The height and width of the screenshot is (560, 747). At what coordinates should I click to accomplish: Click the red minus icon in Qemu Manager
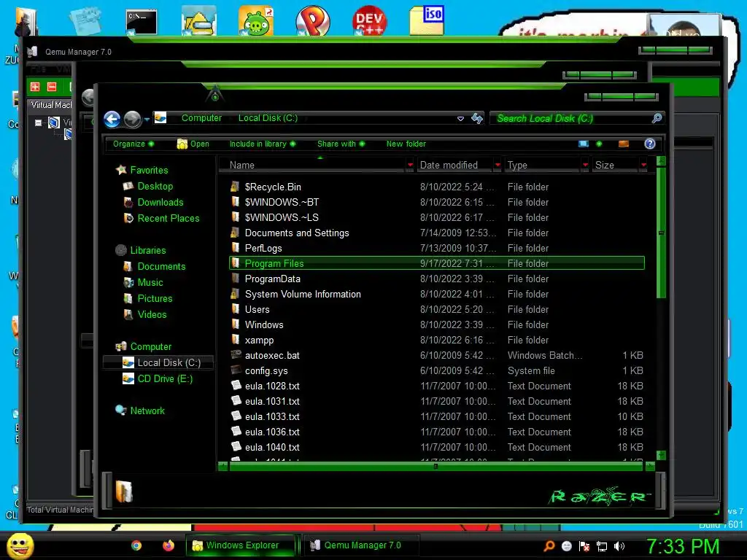[52, 87]
